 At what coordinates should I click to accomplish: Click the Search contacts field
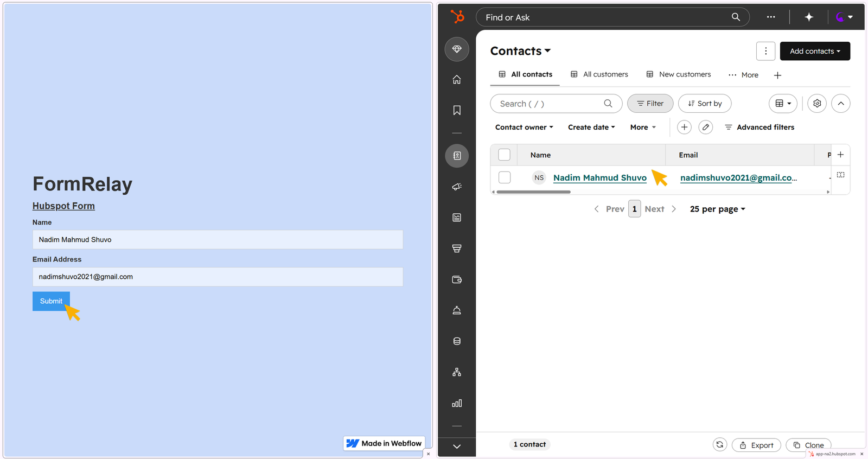pyautogui.click(x=556, y=104)
